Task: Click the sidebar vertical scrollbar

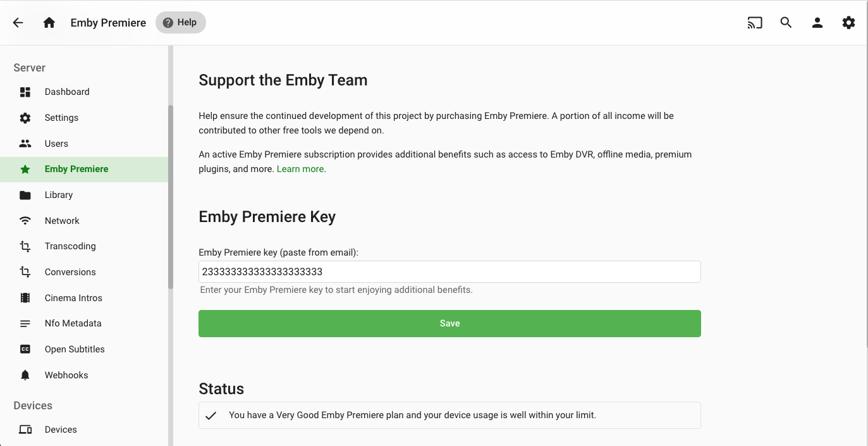Action: [x=170, y=197]
